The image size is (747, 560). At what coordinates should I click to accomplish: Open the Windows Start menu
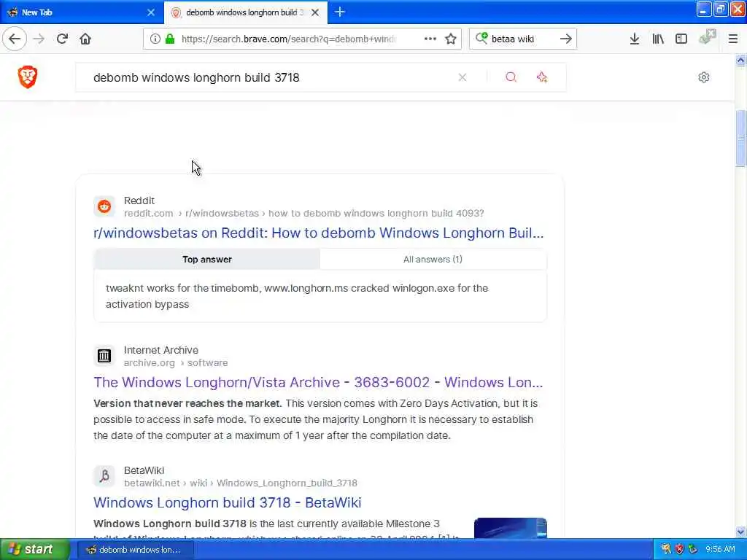coord(35,550)
